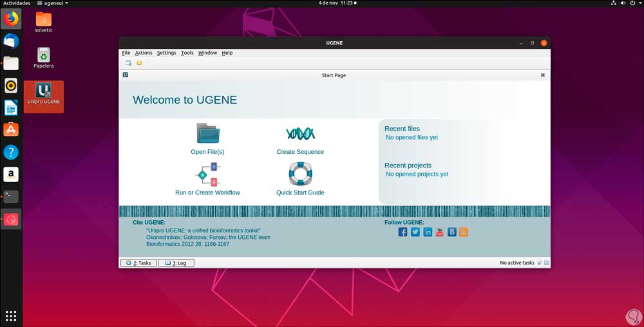644x327 pixels.
Task: Open the 2: Tasks panel
Action: (x=138, y=263)
